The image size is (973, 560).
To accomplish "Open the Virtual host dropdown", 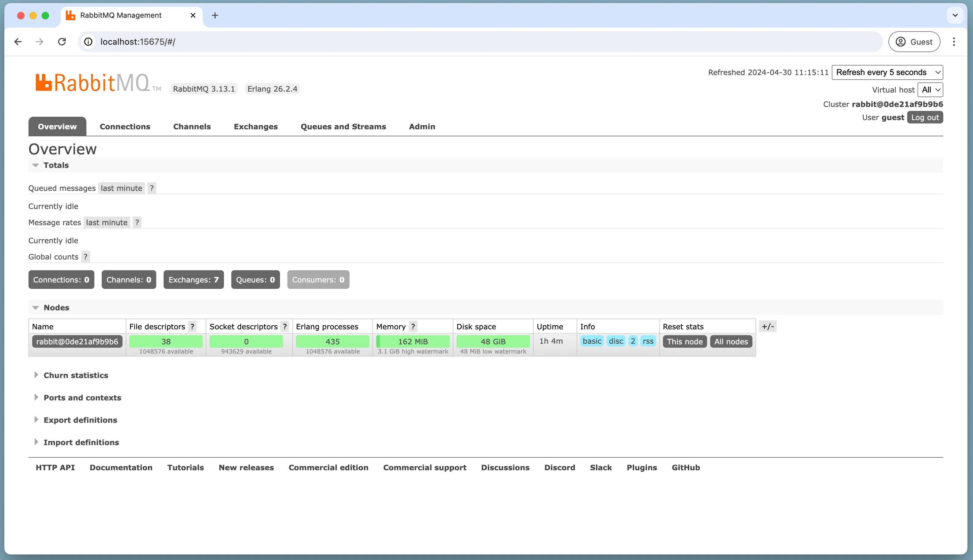I will pos(930,90).
